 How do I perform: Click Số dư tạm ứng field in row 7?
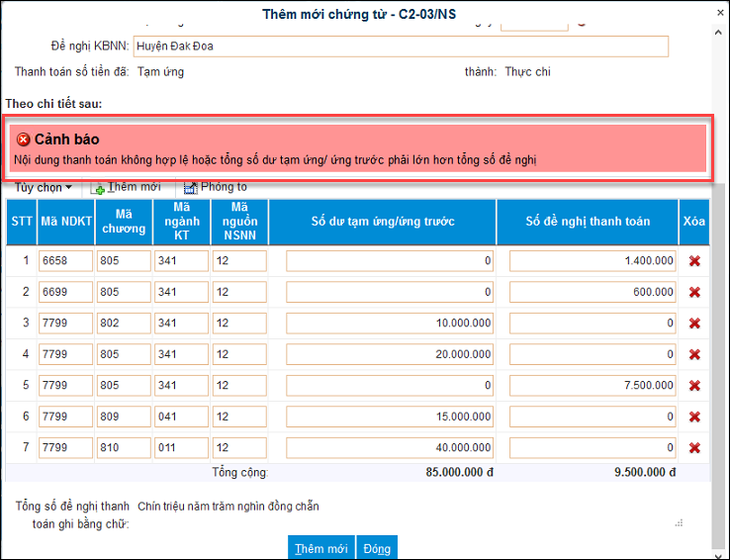coord(390,447)
